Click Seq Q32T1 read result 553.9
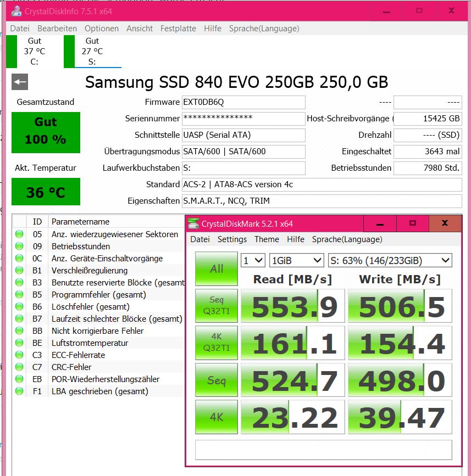471x476 pixels. [x=293, y=306]
